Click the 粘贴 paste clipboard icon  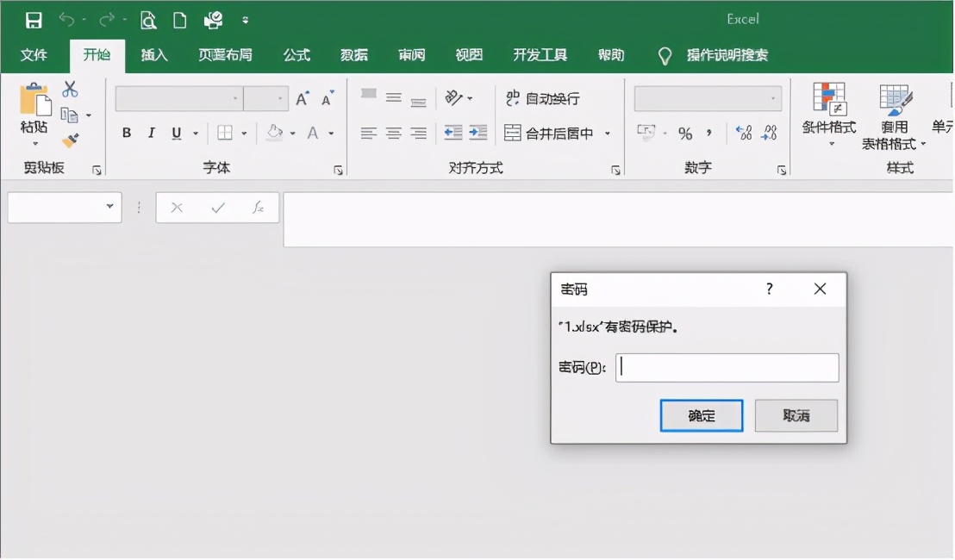(34, 101)
